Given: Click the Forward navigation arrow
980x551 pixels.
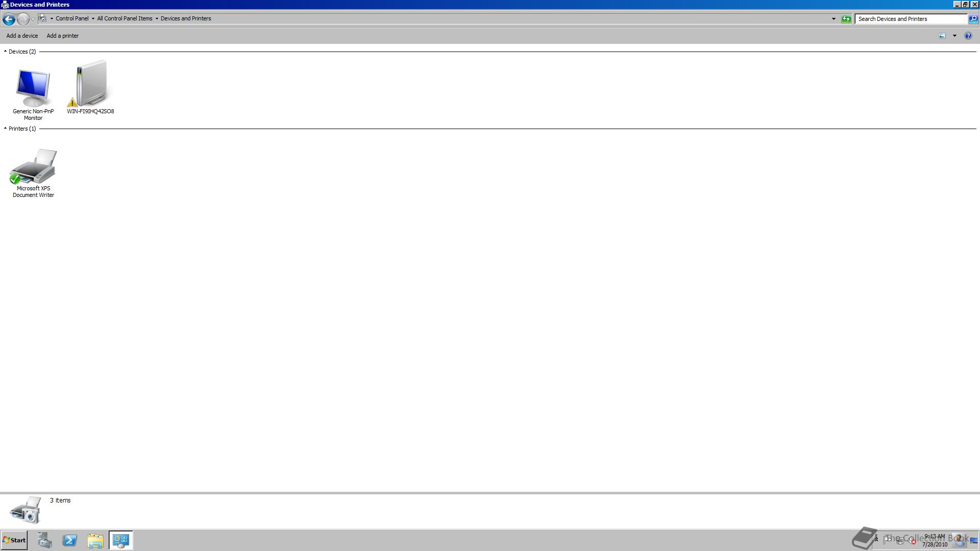Looking at the screenshot, I should pos(23,19).
